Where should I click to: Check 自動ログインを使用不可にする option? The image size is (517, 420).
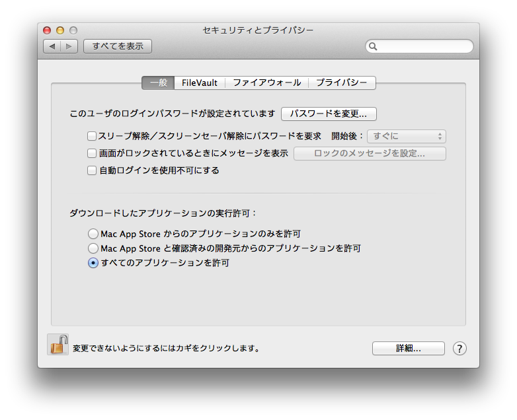(92, 170)
